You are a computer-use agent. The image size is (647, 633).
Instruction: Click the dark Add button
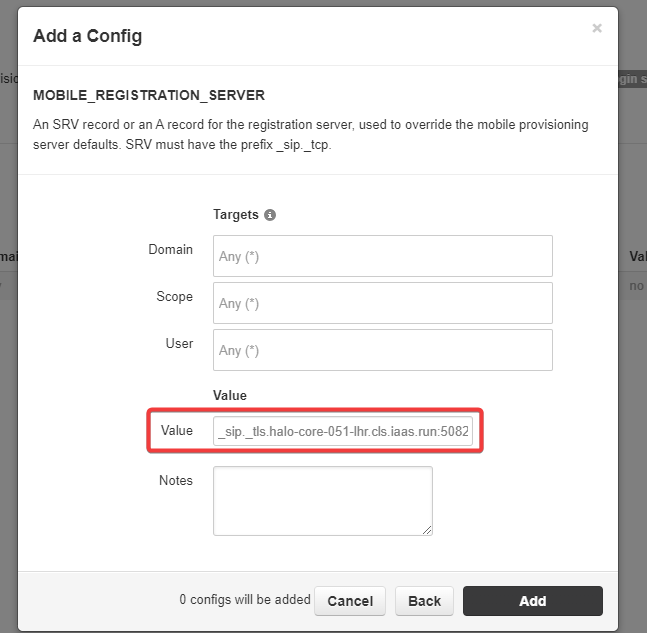[x=532, y=601]
